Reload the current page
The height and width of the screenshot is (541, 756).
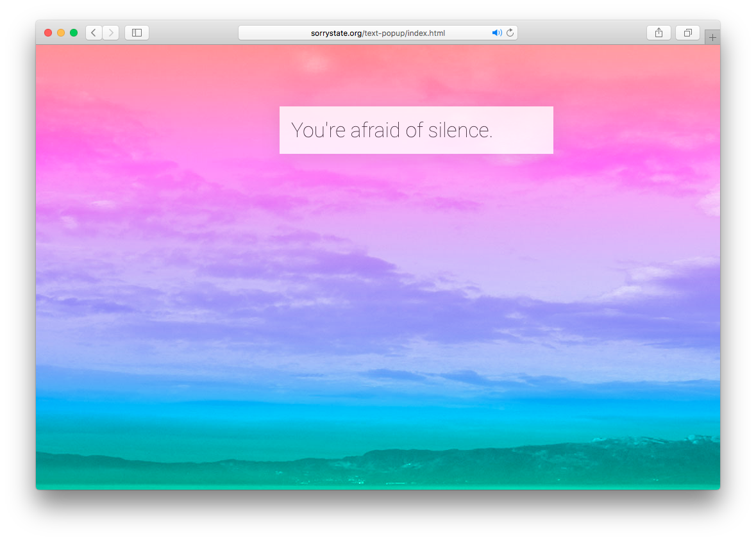click(x=510, y=33)
